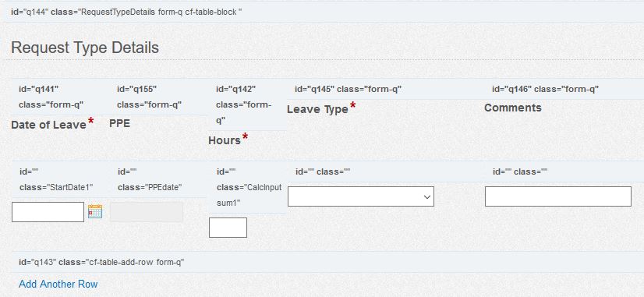Expand the Leave Type dropdown
The width and height of the screenshot is (644, 297).
click(361, 196)
